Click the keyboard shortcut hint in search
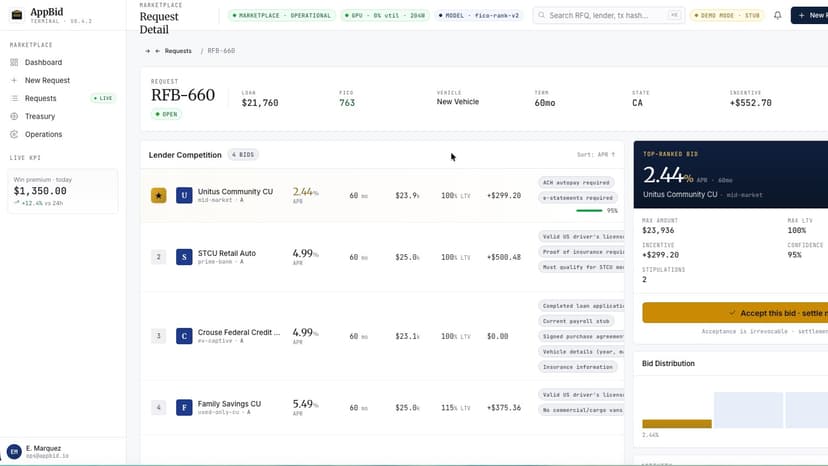 click(x=674, y=15)
